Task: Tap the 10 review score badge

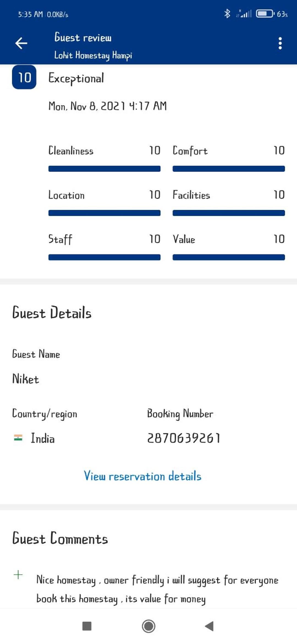Action: coord(24,77)
